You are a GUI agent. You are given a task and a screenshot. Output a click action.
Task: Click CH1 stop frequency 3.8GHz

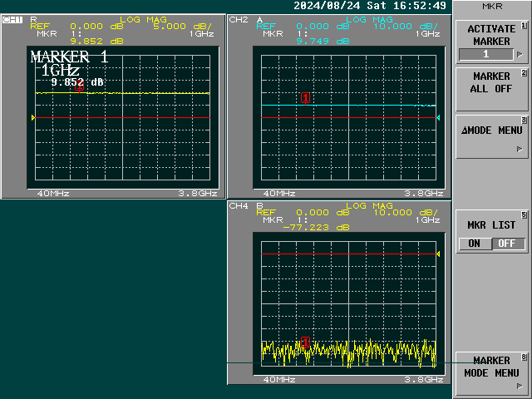coord(198,194)
